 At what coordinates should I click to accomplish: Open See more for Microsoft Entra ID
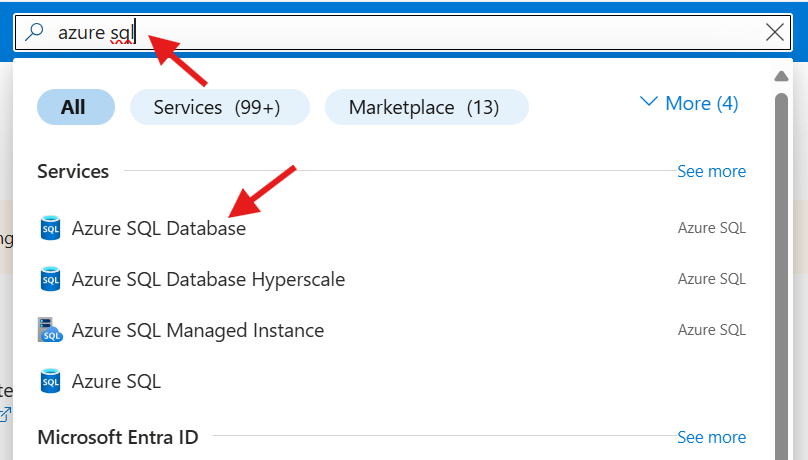click(711, 437)
